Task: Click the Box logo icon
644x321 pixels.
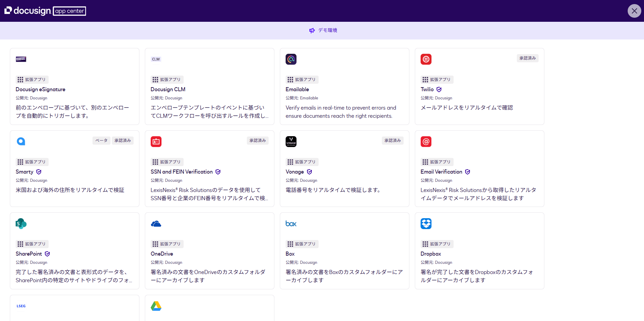Action: pos(291,224)
